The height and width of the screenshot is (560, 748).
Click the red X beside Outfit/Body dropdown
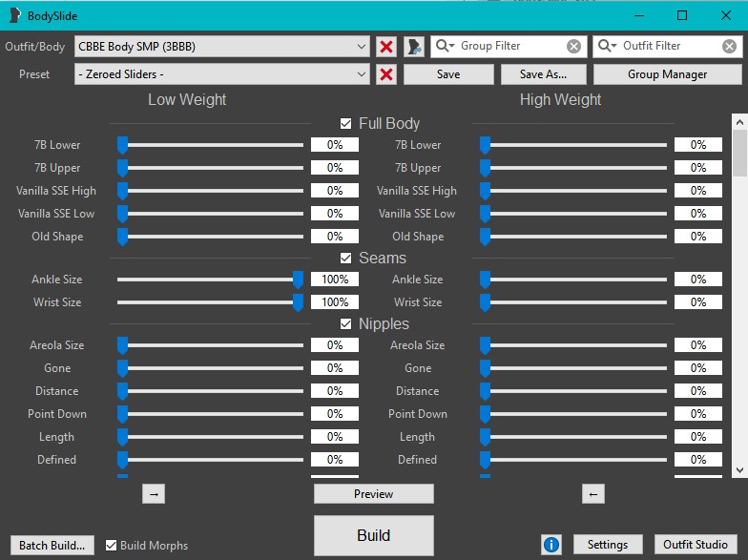(x=386, y=47)
